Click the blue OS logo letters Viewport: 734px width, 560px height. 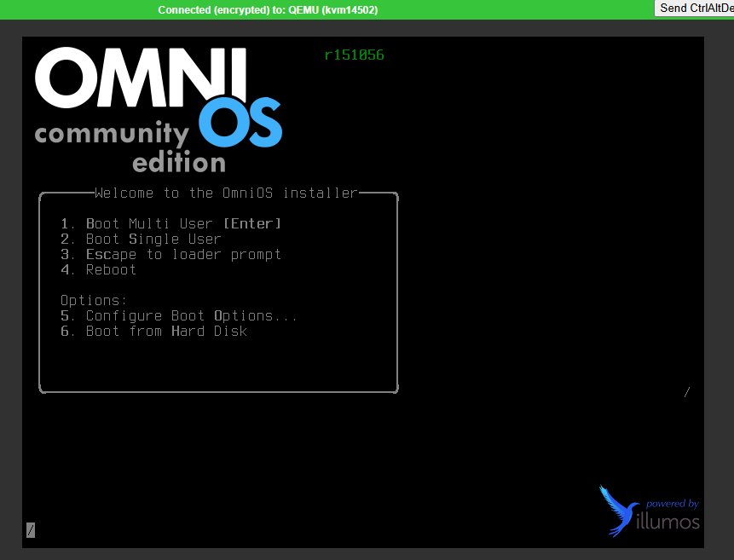[x=240, y=124]
